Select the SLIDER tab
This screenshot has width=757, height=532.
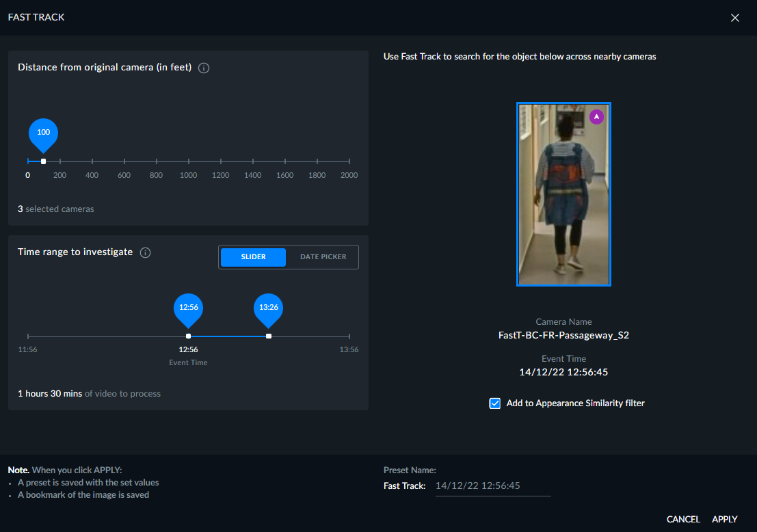254,257
